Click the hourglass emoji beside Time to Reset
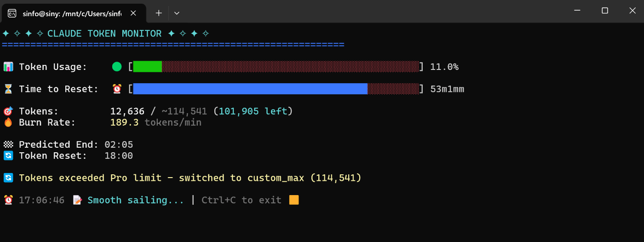Image resolution: width=644 pixels, height=242 pixels. (8, 89)
